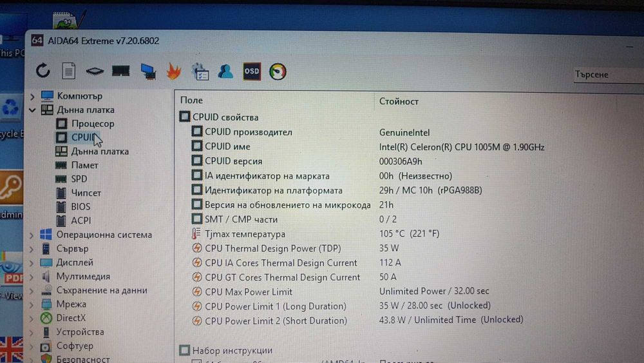Click the user profile toolbar icon
This screenshot has width=644, height=363.
225,71
